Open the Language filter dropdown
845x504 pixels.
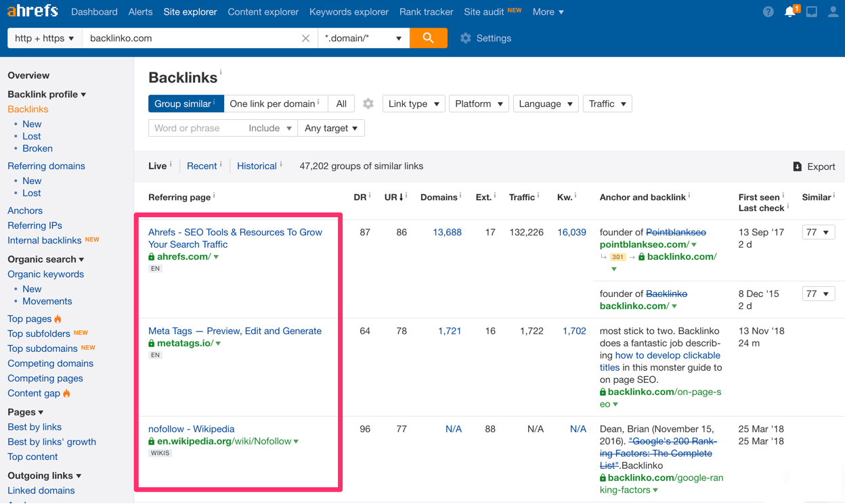point(546,104)
